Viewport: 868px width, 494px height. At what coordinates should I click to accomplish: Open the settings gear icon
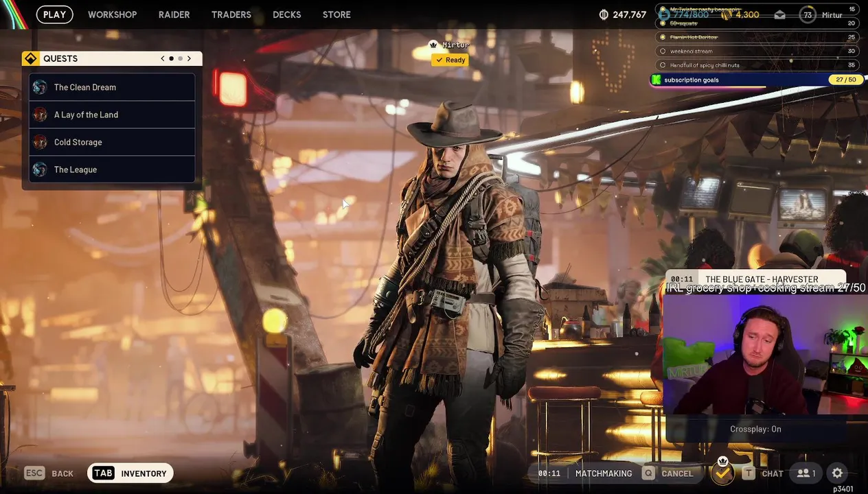(x=838, y=473)
